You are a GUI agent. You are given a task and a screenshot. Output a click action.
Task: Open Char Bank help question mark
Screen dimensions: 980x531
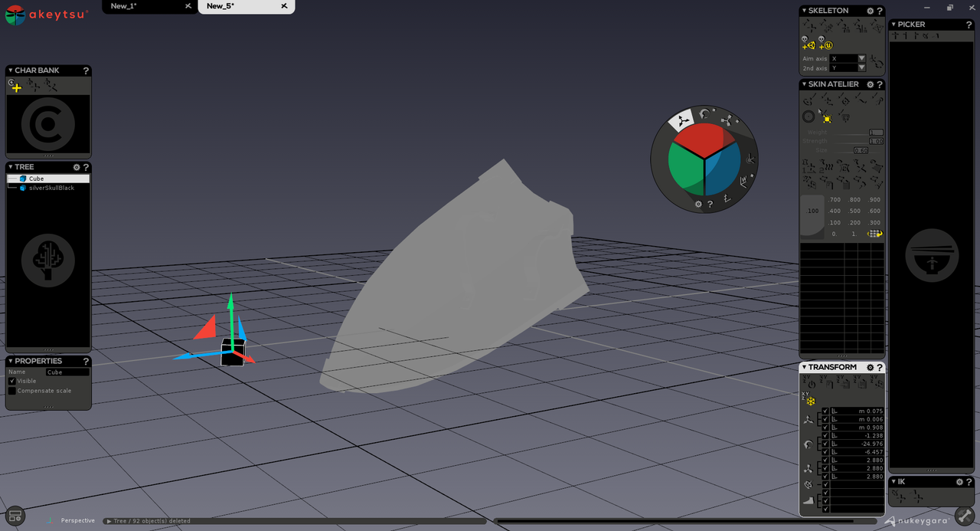pos(86,70)
